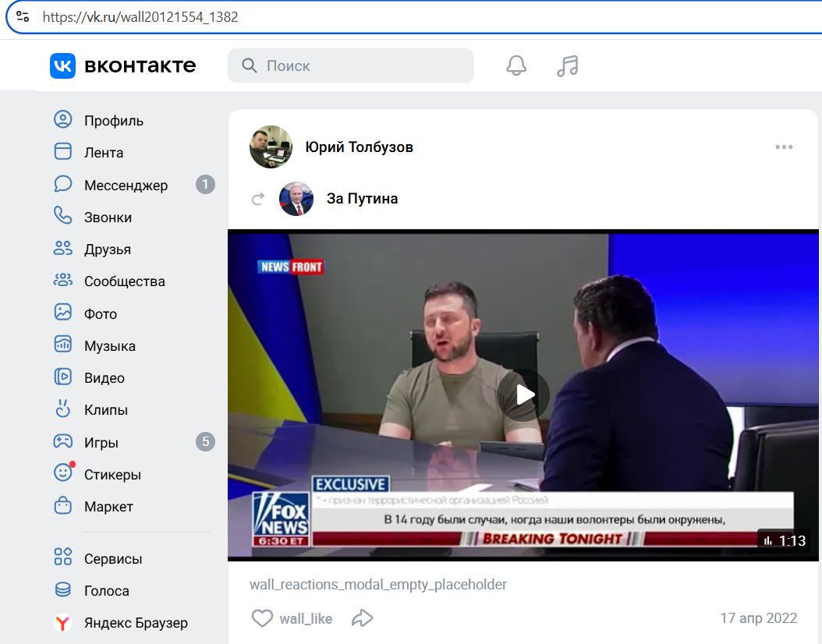Click ВКОНТАКТЕ wordmark

[x=140, y=65]
